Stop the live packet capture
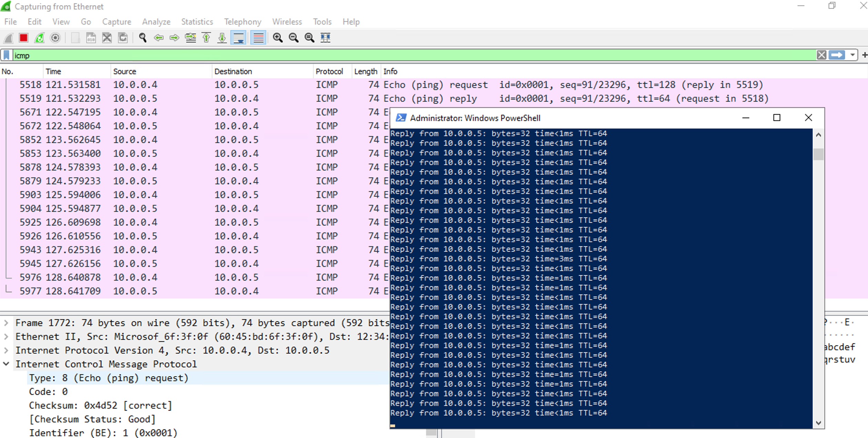 [x=23, y=38]
